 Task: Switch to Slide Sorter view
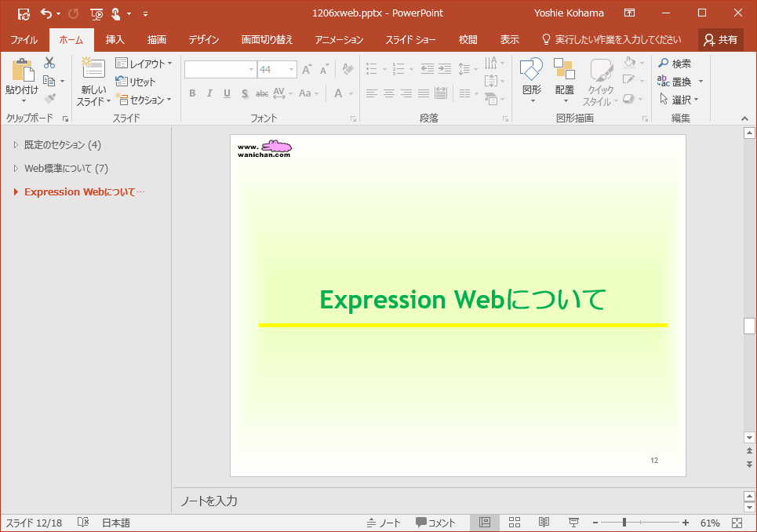[x=515, y=523]
